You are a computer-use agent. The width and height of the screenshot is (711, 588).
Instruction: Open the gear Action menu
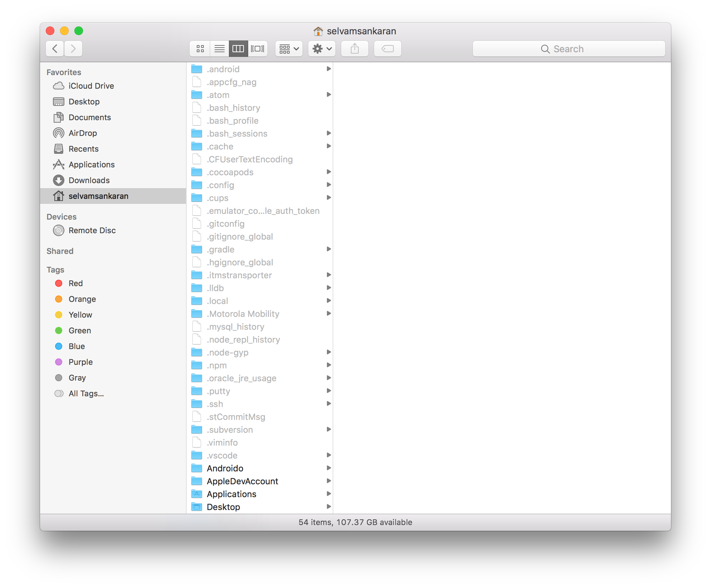click(322, 49)
